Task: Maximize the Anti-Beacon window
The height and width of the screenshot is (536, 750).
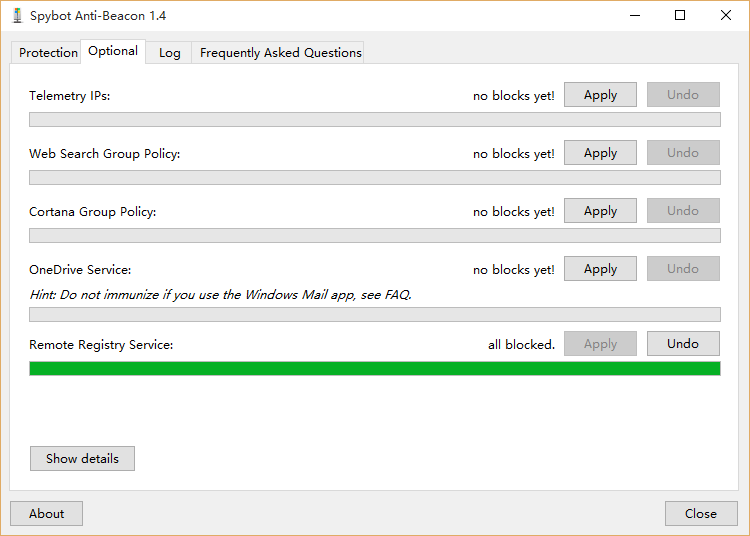Action: pos(680,15)
